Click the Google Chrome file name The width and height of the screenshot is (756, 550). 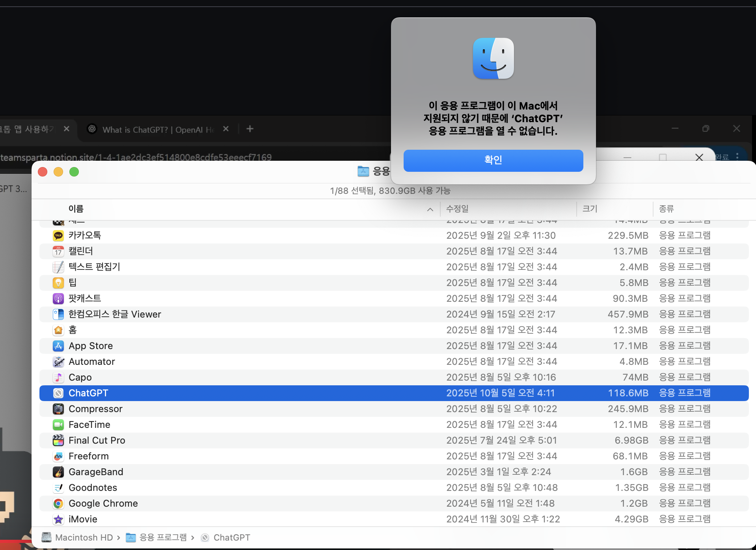[x=103, y=504]
